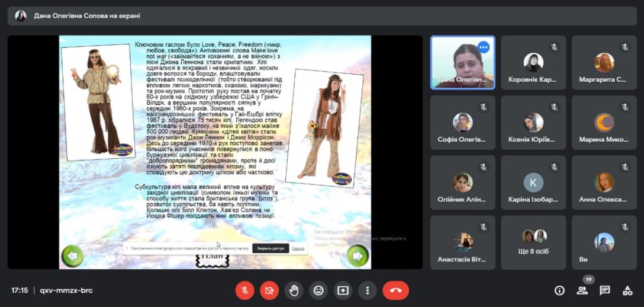Select the Дана Олегівн... video tile
This screenshot has width=644, height=307.
click(463, 62)
